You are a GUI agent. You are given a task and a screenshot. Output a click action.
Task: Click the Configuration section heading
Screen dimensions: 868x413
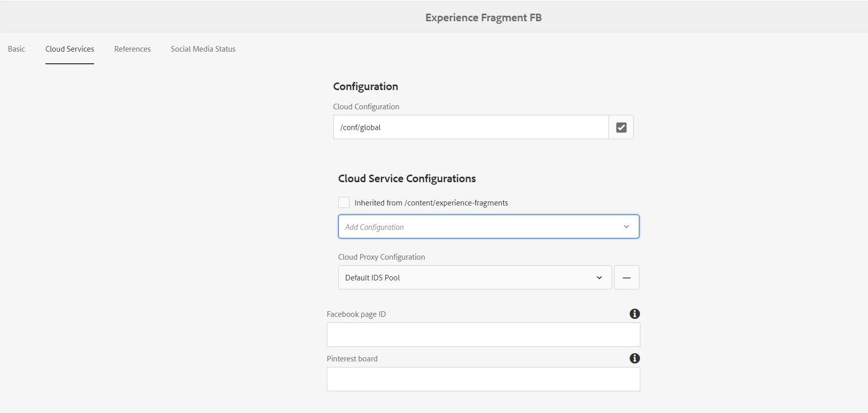click(x=365, y=87)
